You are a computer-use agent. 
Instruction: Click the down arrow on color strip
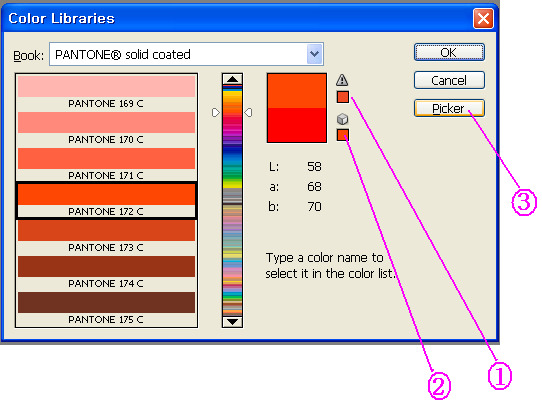pyautogui.click(x=232, y=322)
